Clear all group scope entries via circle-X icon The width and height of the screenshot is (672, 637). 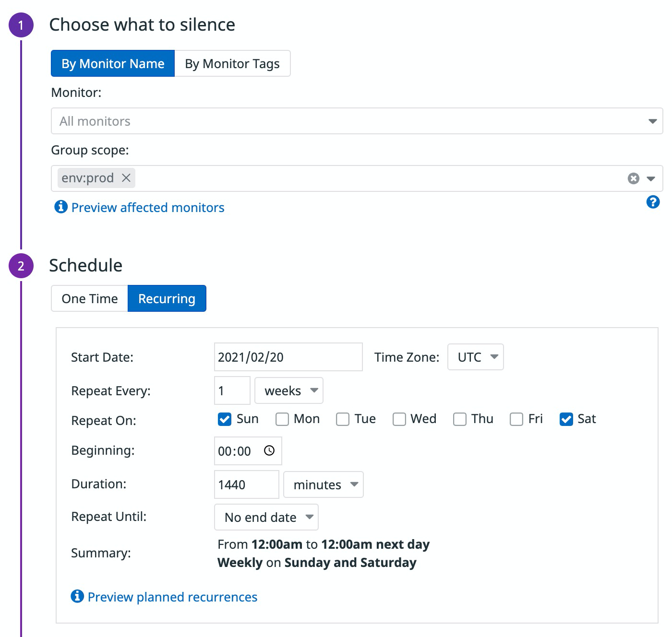pos(633,178)
